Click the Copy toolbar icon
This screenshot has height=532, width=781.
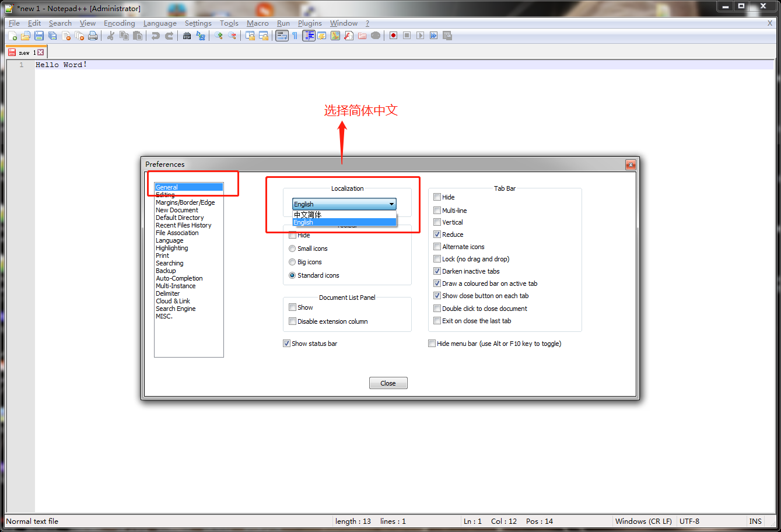pos(124,36)
